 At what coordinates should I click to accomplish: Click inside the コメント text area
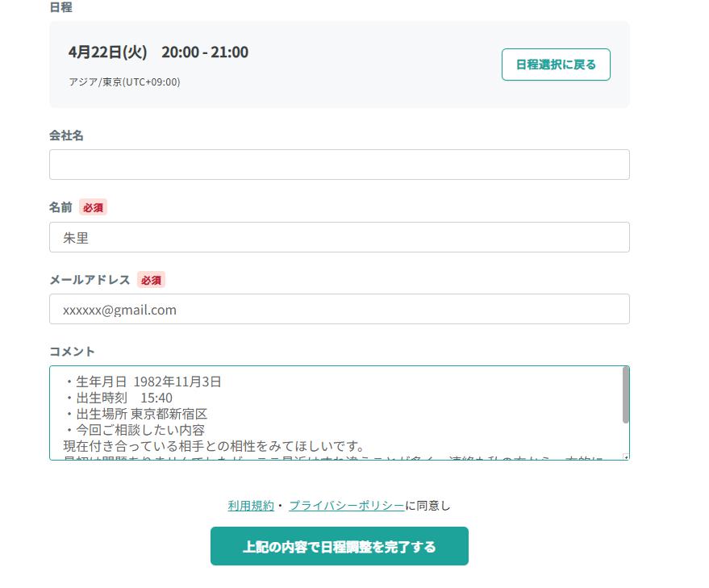(336, 413)
